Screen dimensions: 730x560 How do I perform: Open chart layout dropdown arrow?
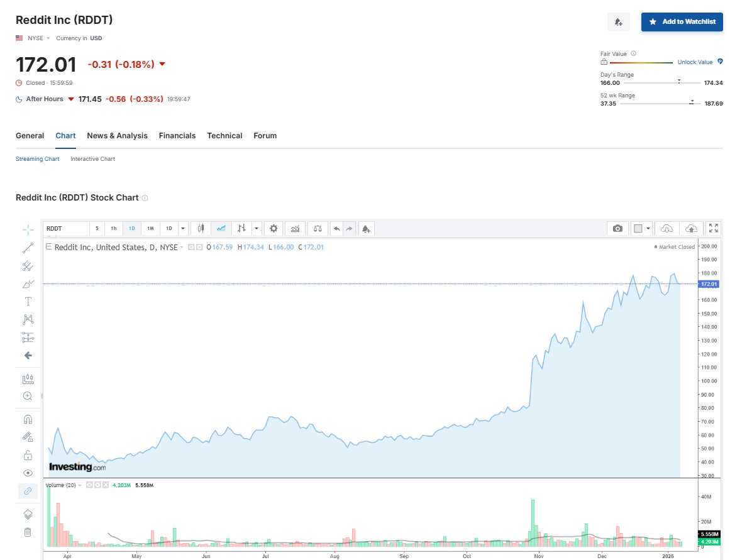(648, 229)
